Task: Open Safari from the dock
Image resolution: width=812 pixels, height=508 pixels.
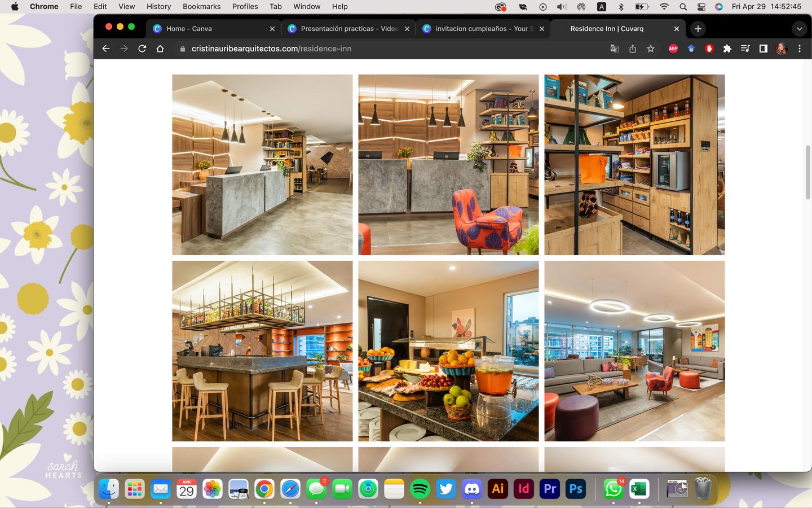Action: pos(290,489)
